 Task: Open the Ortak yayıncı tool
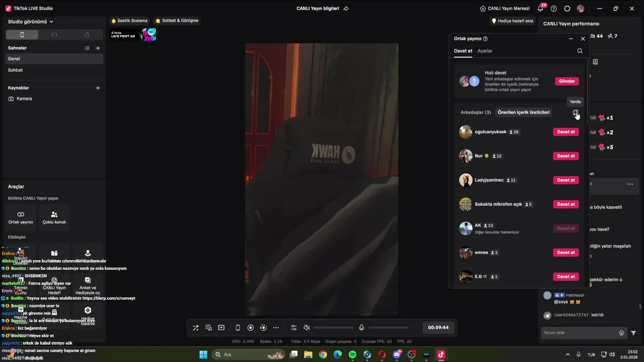(x=21, y=218)
